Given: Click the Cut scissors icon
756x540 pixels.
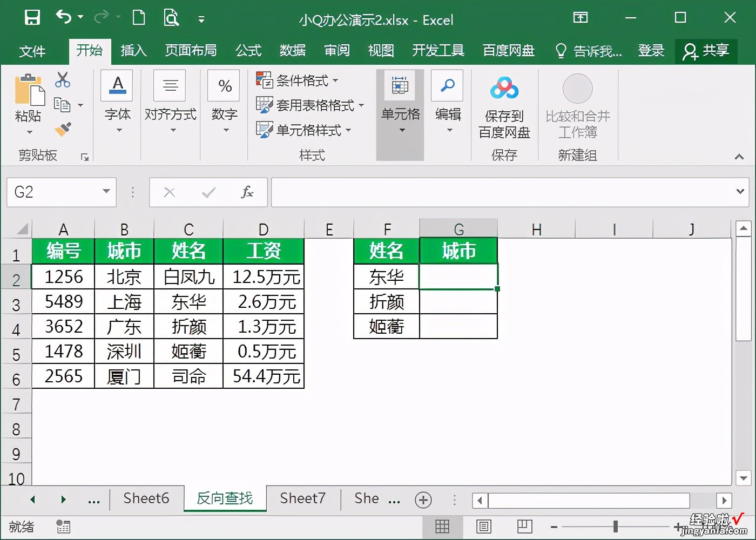Looking at the screenshot, I should coord(63,80).
